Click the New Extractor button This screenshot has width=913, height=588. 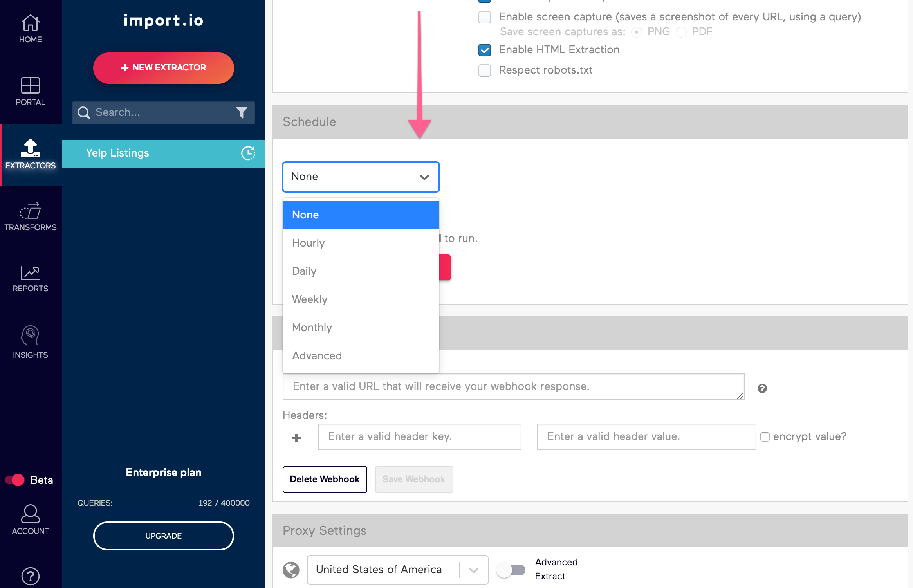point(163,68)
